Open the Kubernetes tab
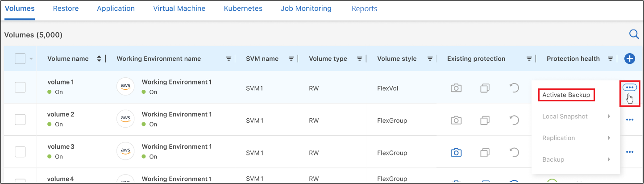Screen dimensions: 644x184 pos(243,8)
